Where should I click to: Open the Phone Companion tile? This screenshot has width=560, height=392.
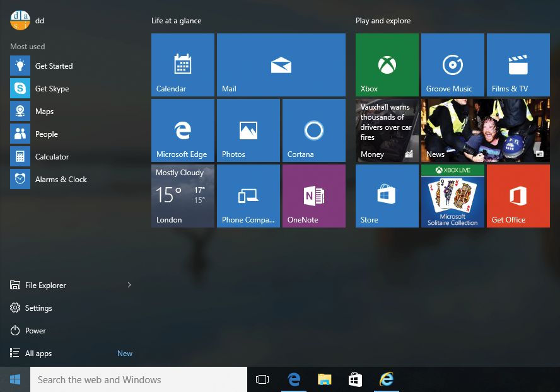click(248, 195)
